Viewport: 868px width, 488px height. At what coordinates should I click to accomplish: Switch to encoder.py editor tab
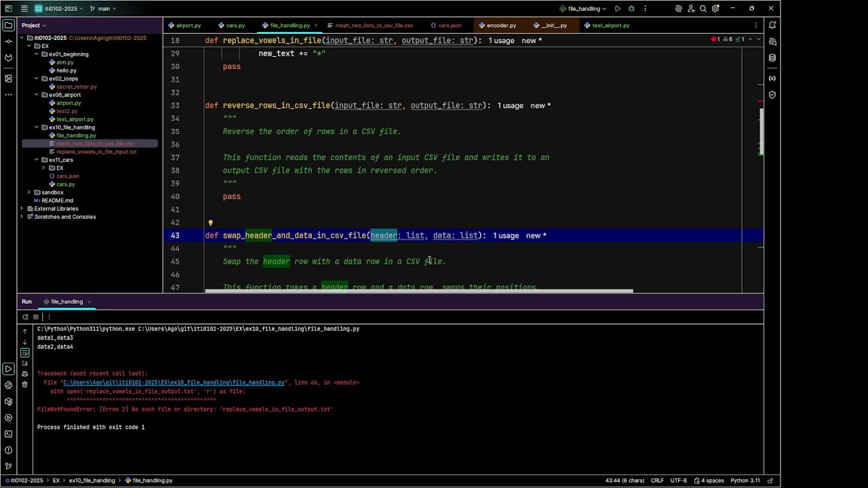click(x=498, y=25)
